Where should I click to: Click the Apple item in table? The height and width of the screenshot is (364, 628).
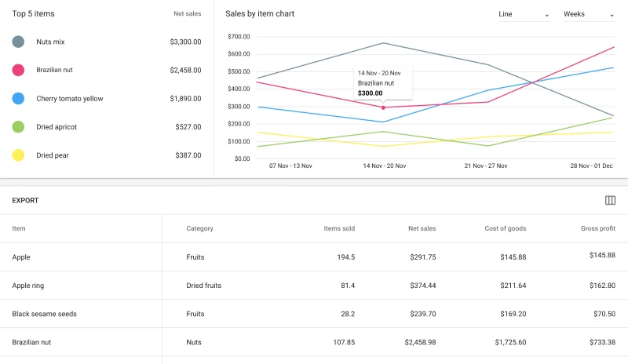pyautogui.click(x=22, y=257)
